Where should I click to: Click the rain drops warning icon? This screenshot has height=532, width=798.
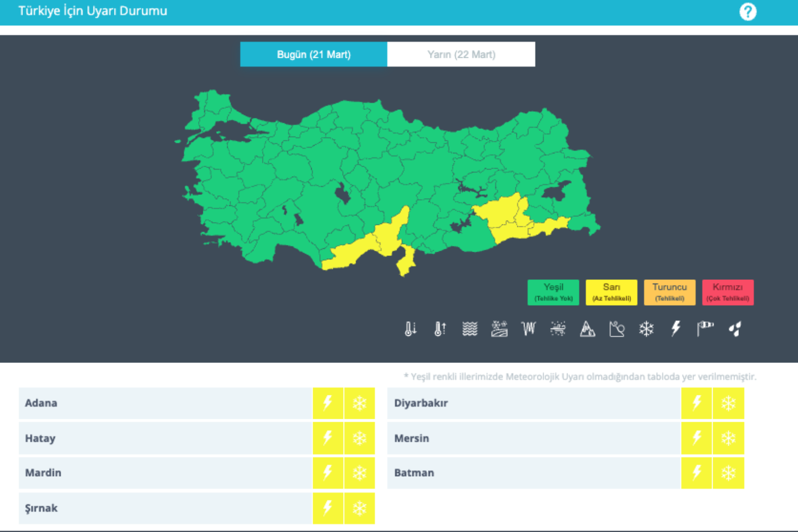pyautogui.click(x=735, y=329)
